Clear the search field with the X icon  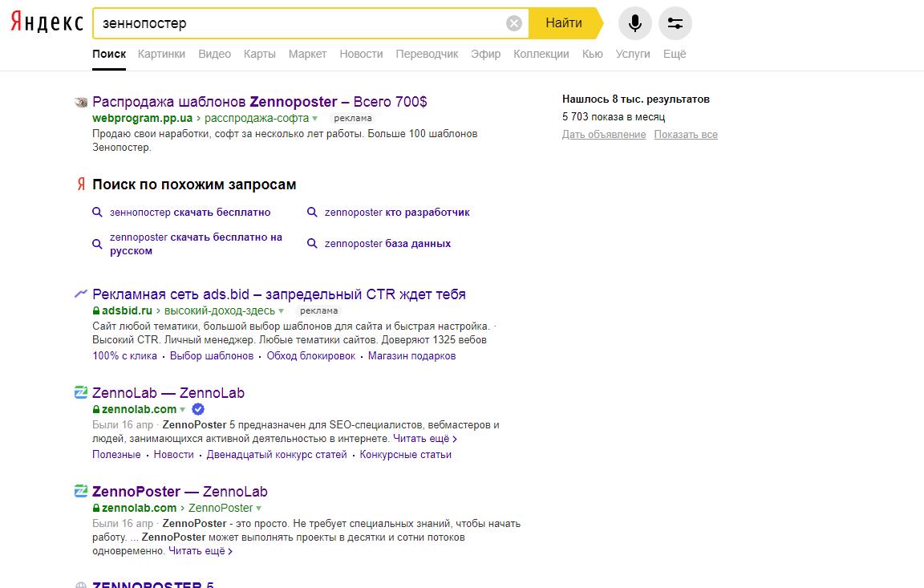coord(514,23)
